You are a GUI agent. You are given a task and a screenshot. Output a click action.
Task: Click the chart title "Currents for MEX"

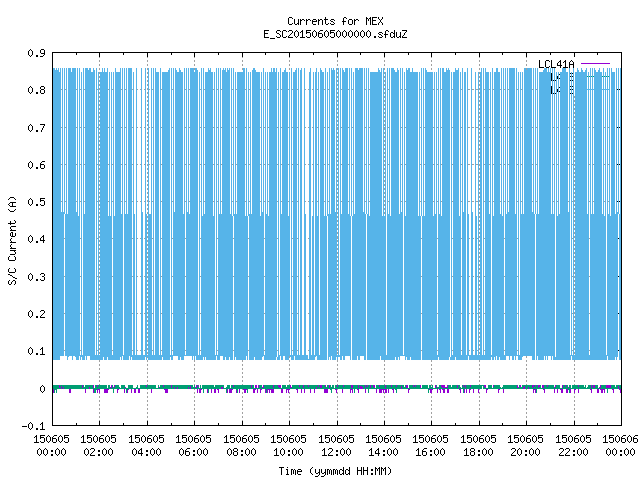click(x=335, y=21)
